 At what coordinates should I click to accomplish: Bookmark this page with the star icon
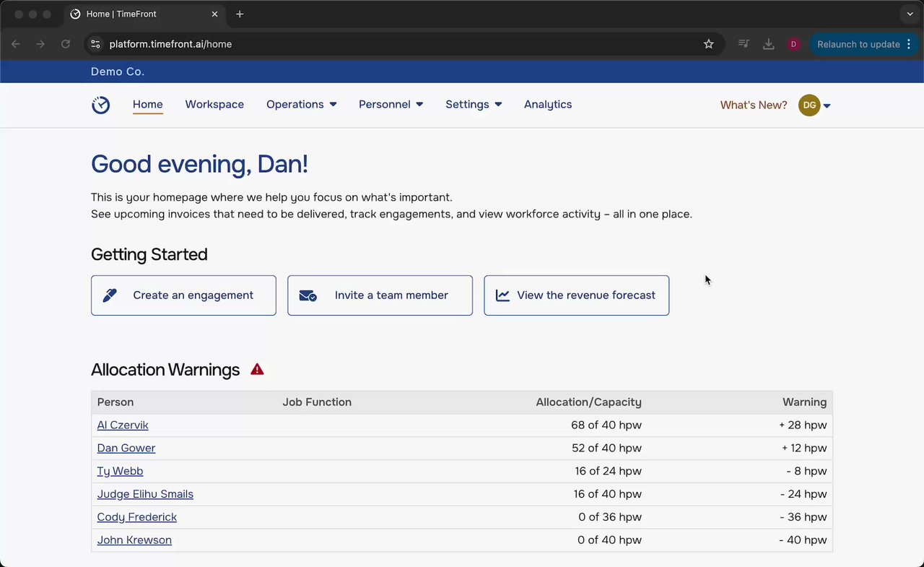709,44
